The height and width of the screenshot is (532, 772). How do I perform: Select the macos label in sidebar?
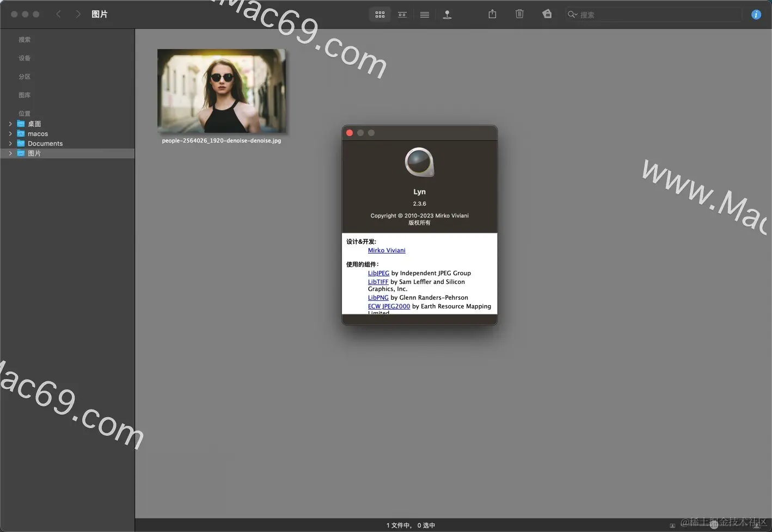[38, 134]
